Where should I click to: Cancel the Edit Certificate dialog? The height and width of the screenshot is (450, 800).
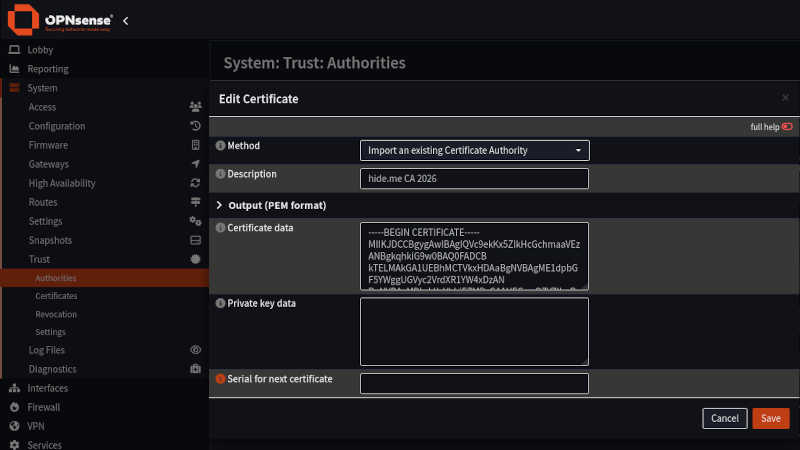pyautogui.click(x=724, y=418)
